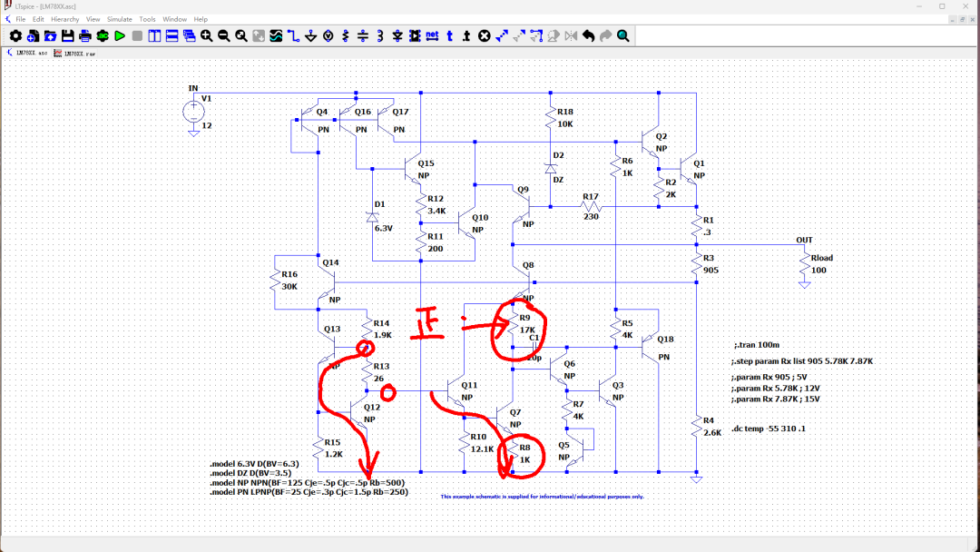This screenshot has height=552, width=980.
Task: Place an inductor component
Action: (x=379, y=36)
